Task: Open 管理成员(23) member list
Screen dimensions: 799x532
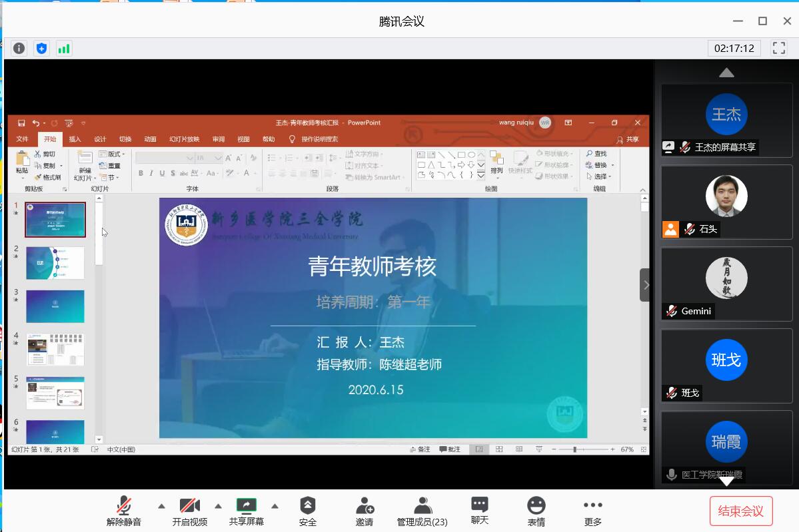Action: point(422,511)
